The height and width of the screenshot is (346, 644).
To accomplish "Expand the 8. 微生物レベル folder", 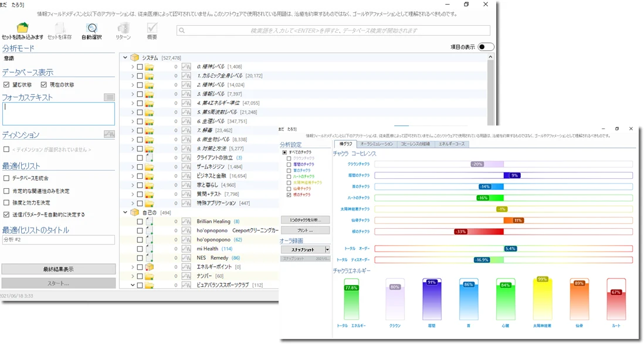I will pos(132,140).
